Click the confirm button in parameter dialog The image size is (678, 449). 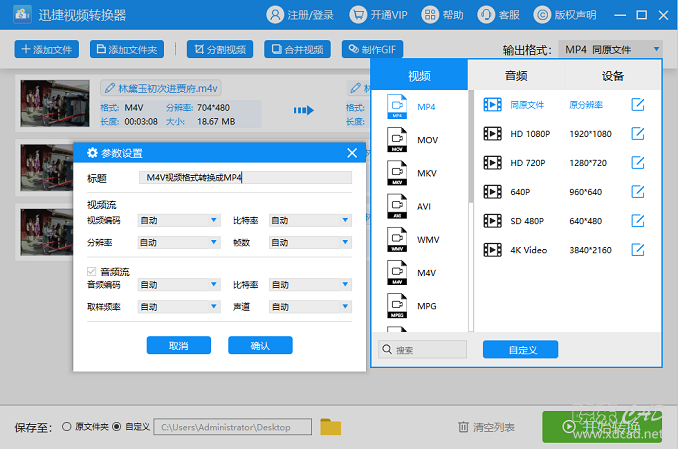click(260, 345)
